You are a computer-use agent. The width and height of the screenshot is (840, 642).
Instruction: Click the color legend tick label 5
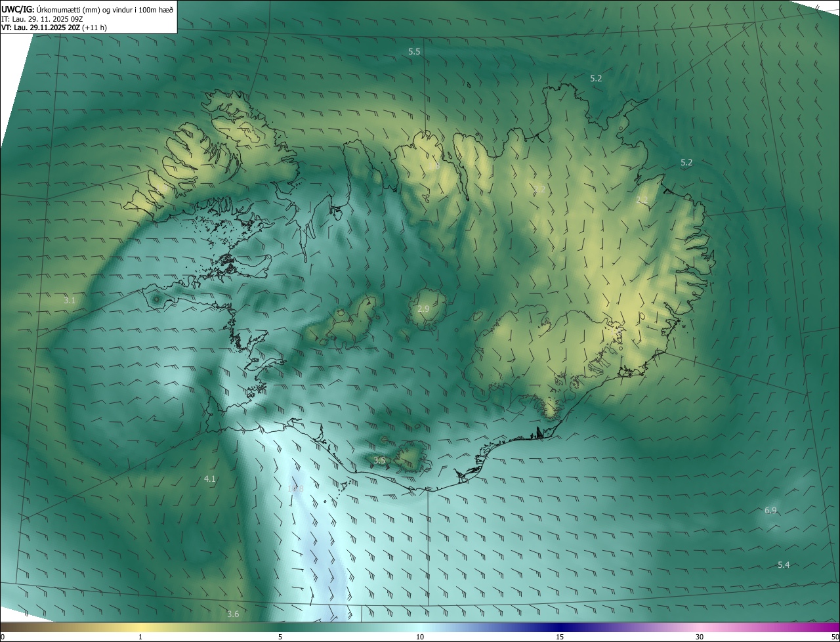pos(280,637)
